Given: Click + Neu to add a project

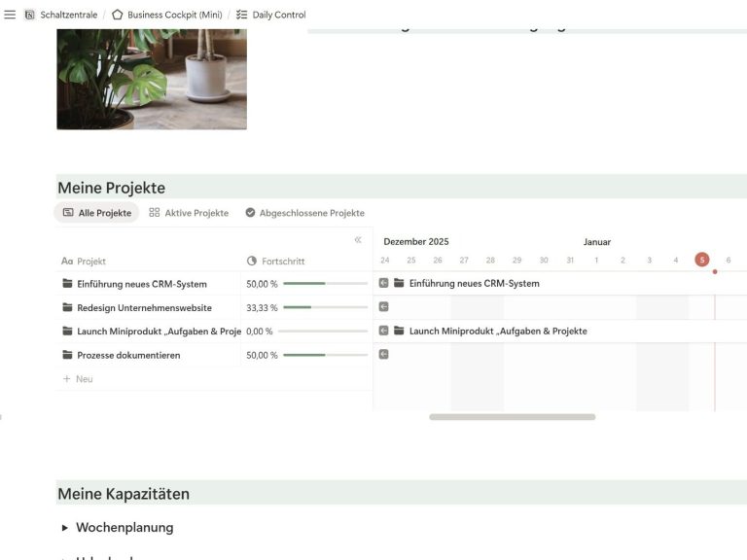Looking at the screenshot, I should pyautogui.click(x=79, y=378).
